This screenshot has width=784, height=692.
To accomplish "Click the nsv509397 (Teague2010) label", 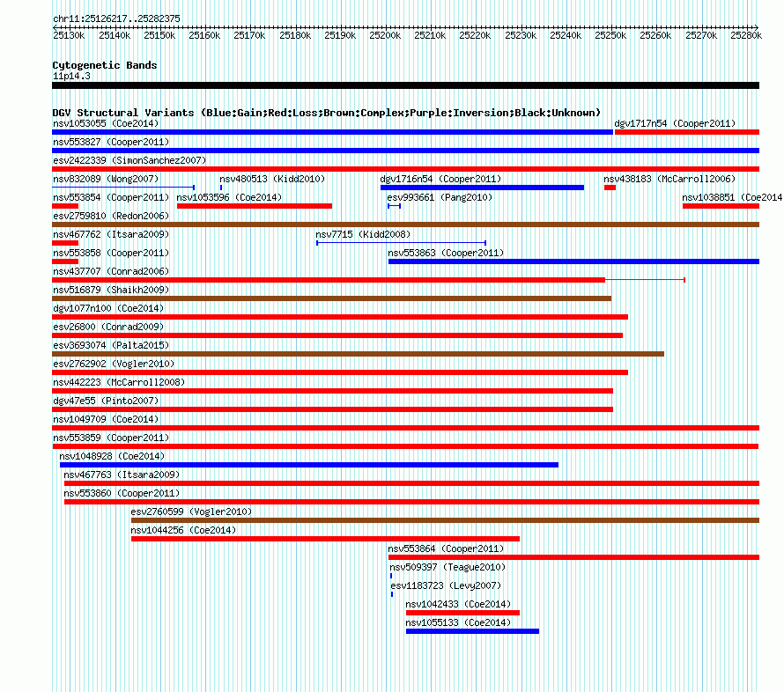I will coord(447,567).
